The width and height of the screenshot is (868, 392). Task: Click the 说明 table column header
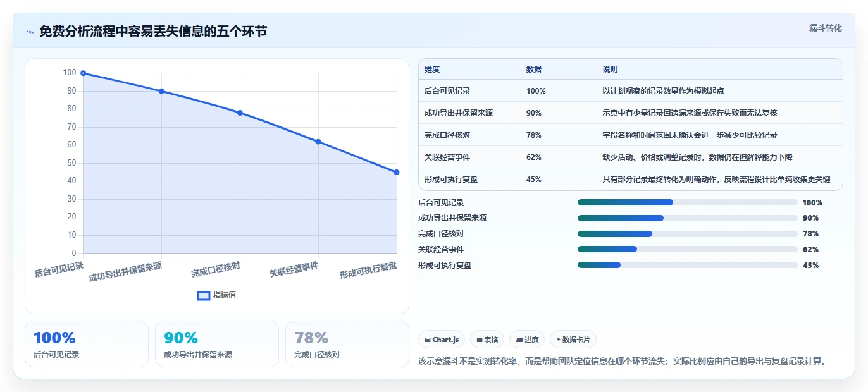tap(611, 70)
